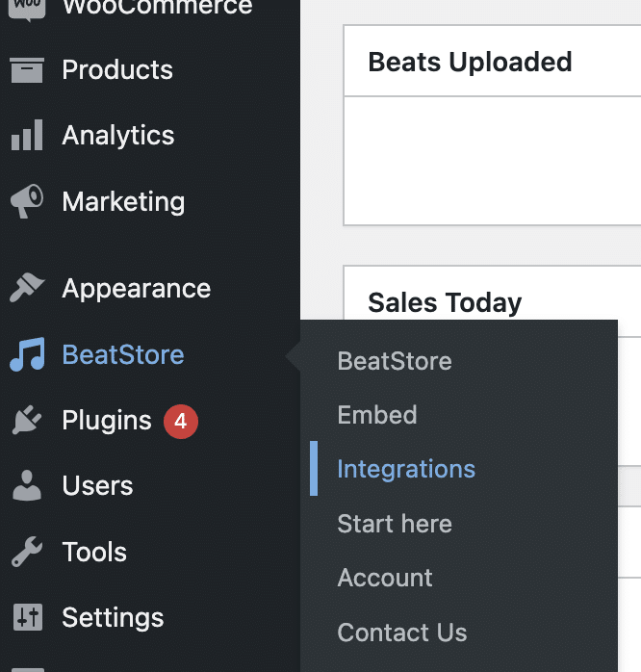Viewport: 641px width, 672px height.
Task: Click the Sales Today widget heading
Action: pos(445,302)
